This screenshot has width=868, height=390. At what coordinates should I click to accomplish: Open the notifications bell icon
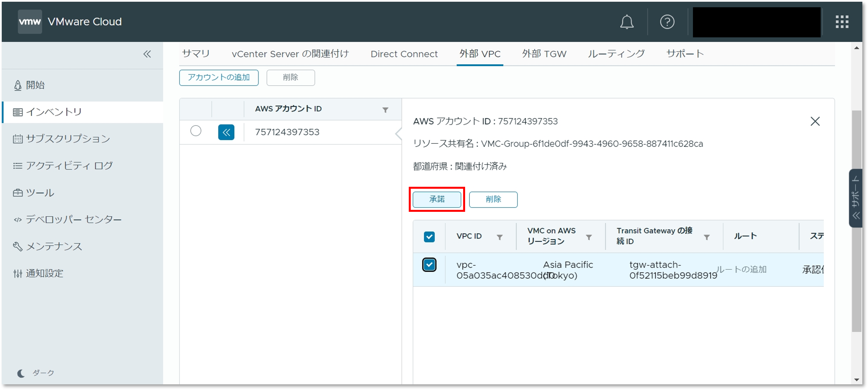(x=626, y=22)
